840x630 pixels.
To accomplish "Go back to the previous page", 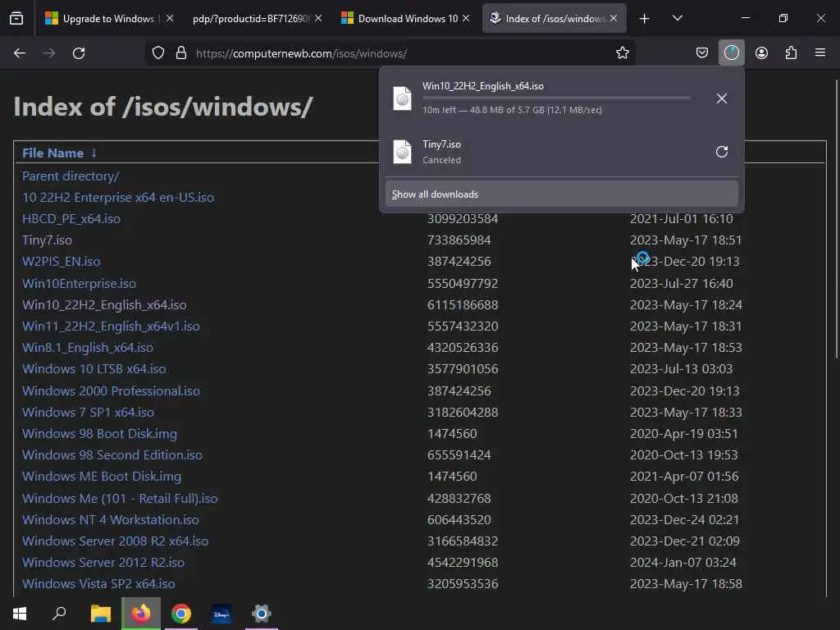I will [x=20, y=53].
